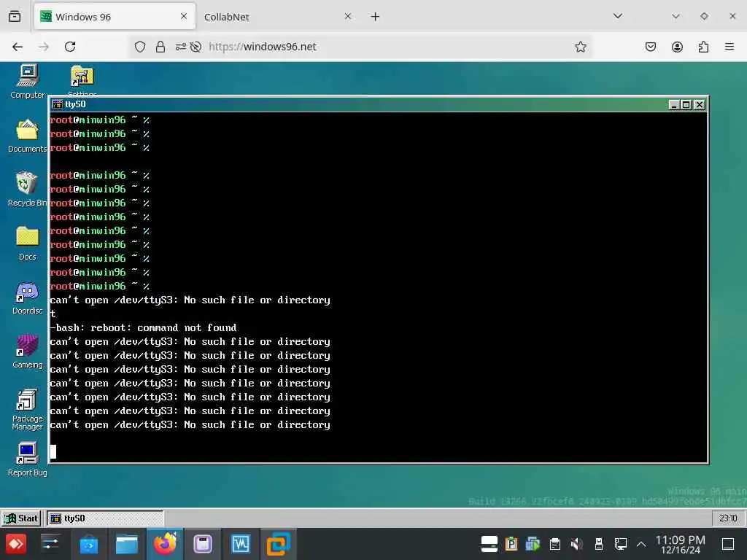
Task: Minimize the ttyS0 terminal window
Action: coord(673,105)
